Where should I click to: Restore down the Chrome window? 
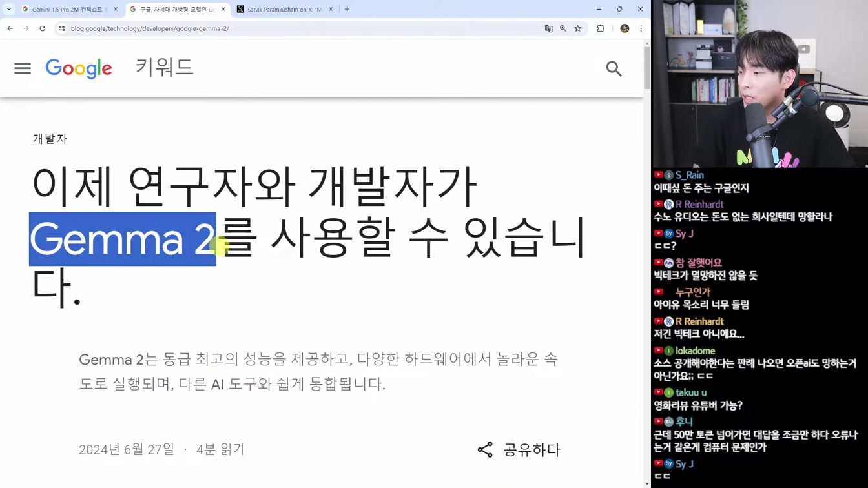click(x=619, y=9)
